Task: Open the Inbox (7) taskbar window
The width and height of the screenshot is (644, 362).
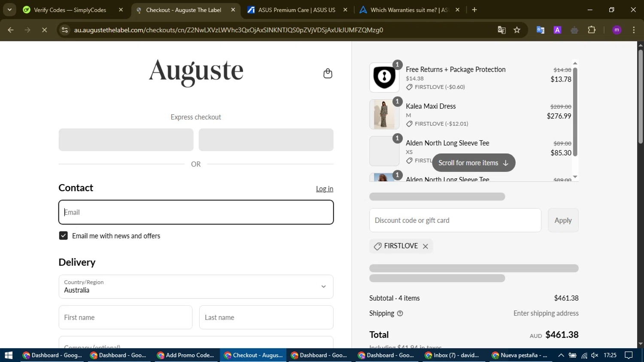Action: pos(453,355)
